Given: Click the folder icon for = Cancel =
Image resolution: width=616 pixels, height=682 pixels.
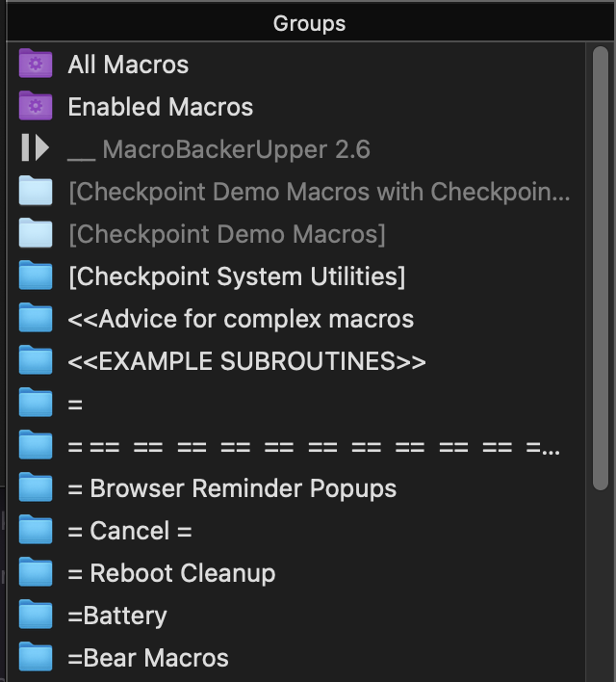Looking at the screenshot, I should (36, 530).
